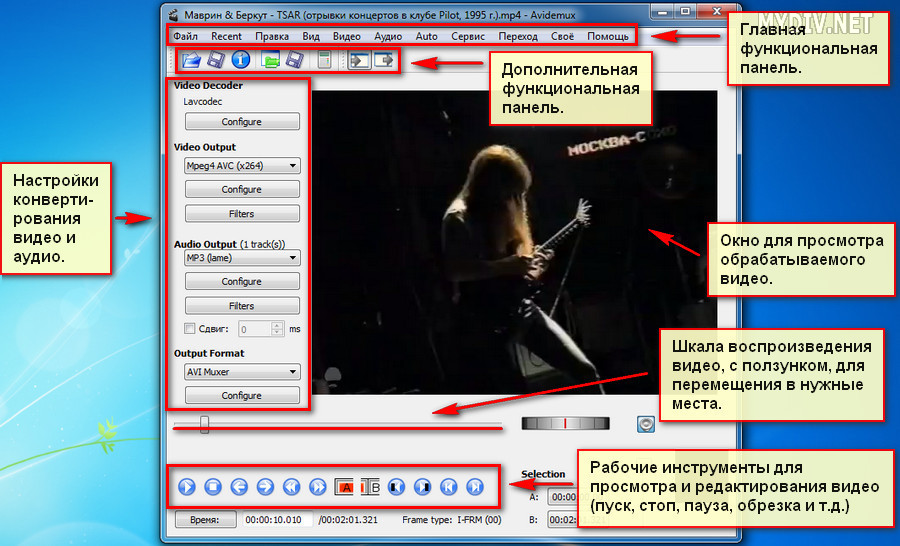The height and width of the screenshot is (546, 900).
Task: Click Configure under Output Format
Action: click(x=242, y=396)
